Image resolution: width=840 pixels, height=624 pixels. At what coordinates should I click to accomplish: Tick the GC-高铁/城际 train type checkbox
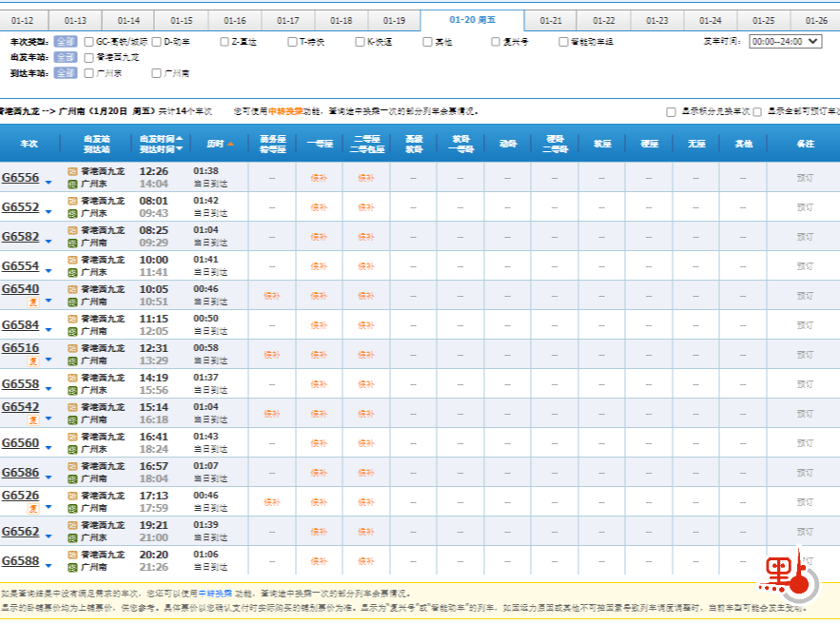(x=88, y=42)
